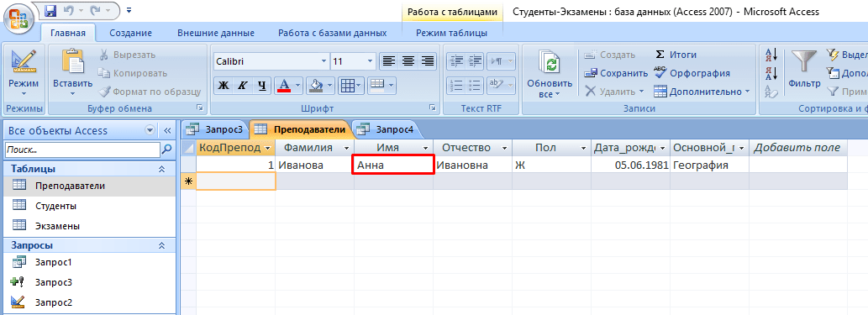Screen dimensions: 868x315
Task: Click increase indent icon
Action: coord(475,60)
